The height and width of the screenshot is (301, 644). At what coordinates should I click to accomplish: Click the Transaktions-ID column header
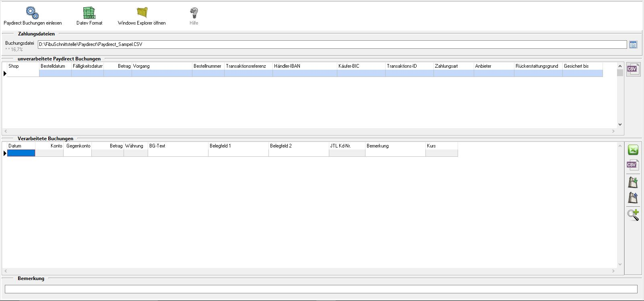[409, 66]
